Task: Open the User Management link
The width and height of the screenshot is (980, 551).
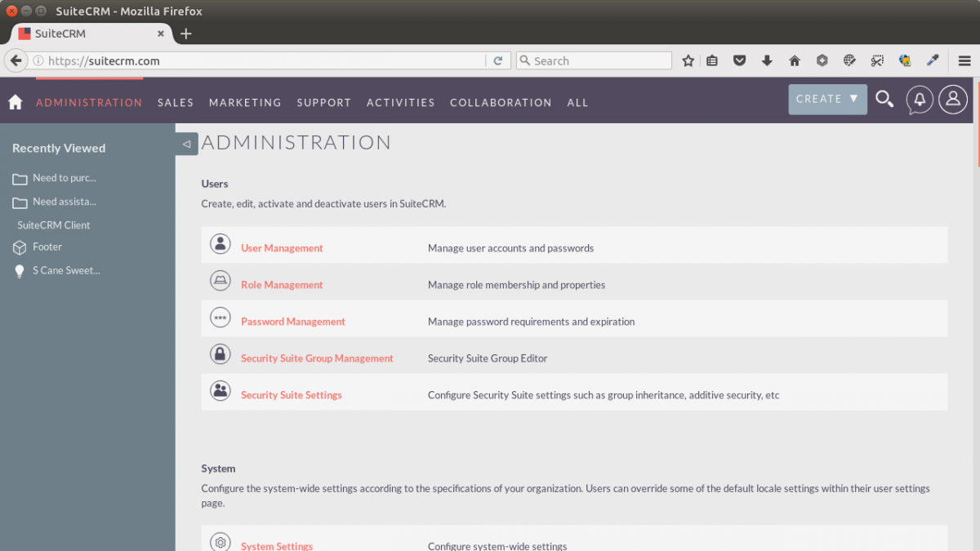Action: pyautogui.click(x=280, y=247)
